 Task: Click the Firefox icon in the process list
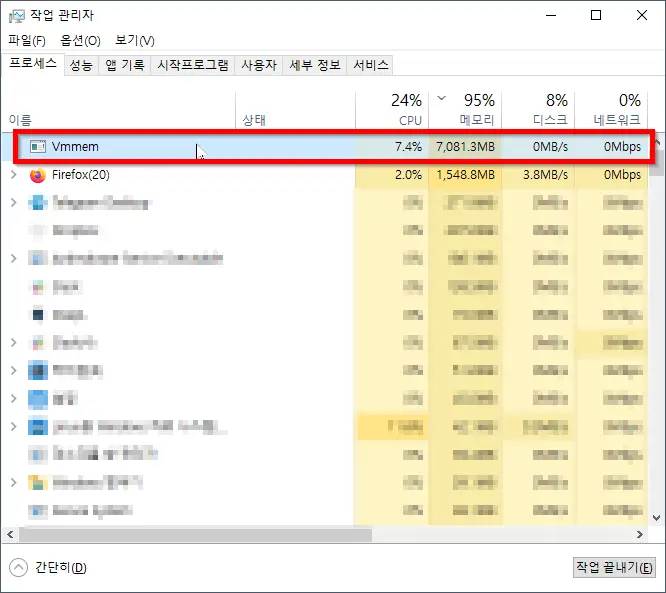coord(38,175)
